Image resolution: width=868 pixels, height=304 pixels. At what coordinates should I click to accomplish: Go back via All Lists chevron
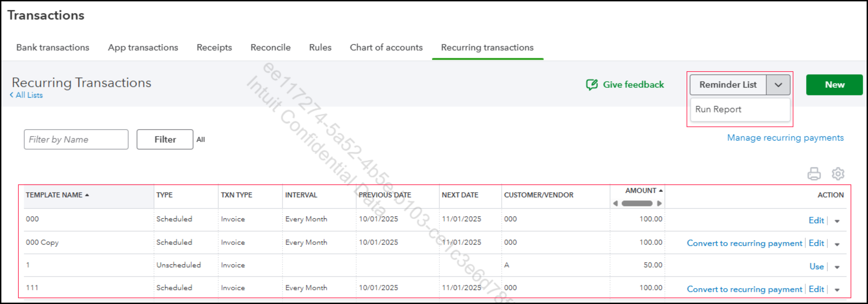[x=11, y=95]
